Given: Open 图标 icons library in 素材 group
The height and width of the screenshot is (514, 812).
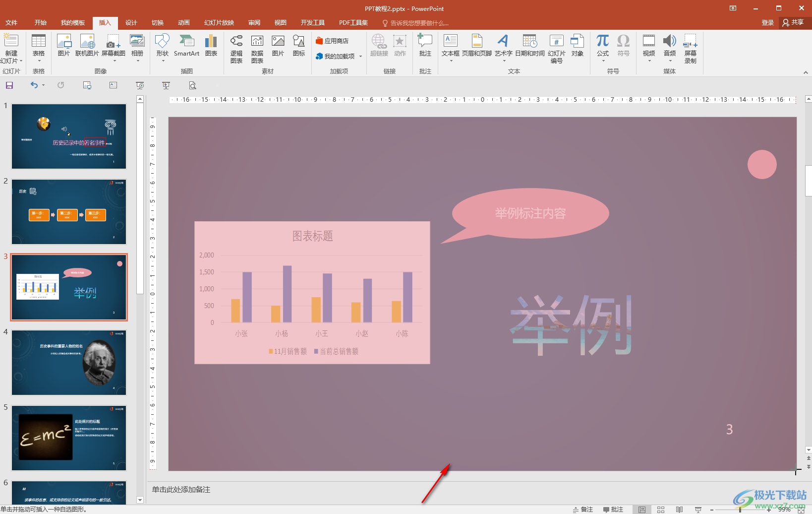Looking at the screenshot, I should 299,46.
